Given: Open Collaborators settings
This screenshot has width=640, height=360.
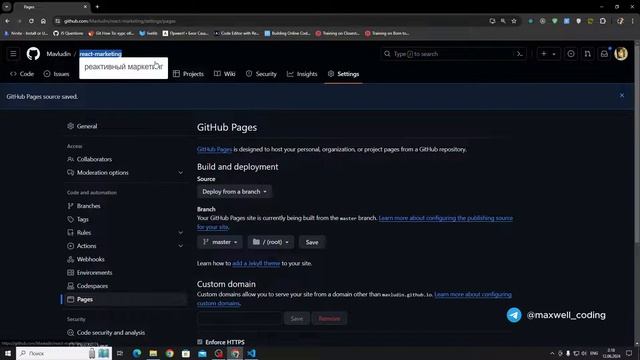Looking at the screenshot, I should click(x=126, y=159).
